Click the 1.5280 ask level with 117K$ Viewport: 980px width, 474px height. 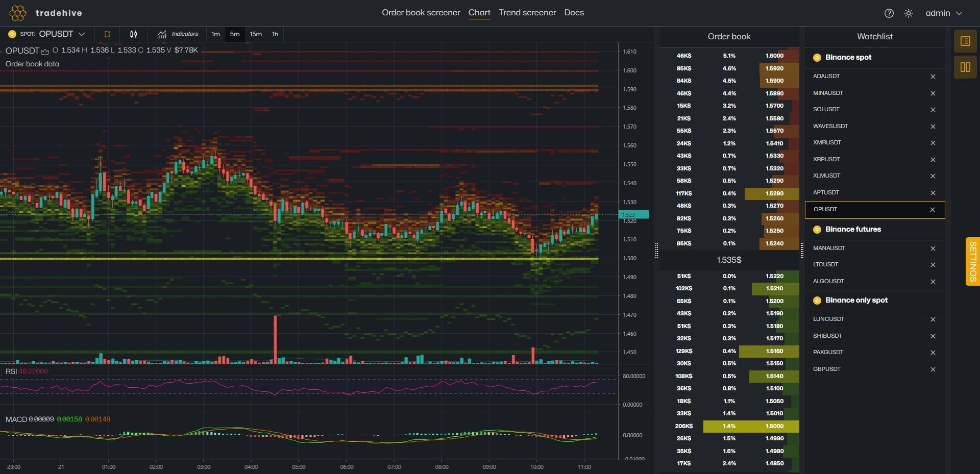pos(729,193)
